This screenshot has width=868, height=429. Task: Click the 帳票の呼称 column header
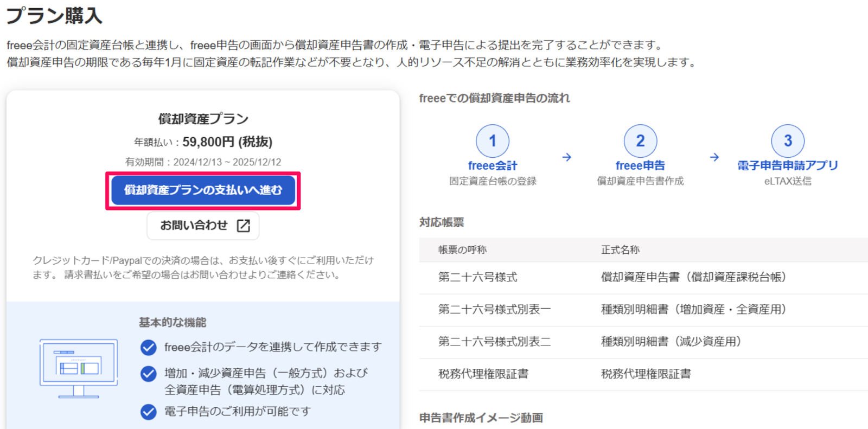click(463, 250)
